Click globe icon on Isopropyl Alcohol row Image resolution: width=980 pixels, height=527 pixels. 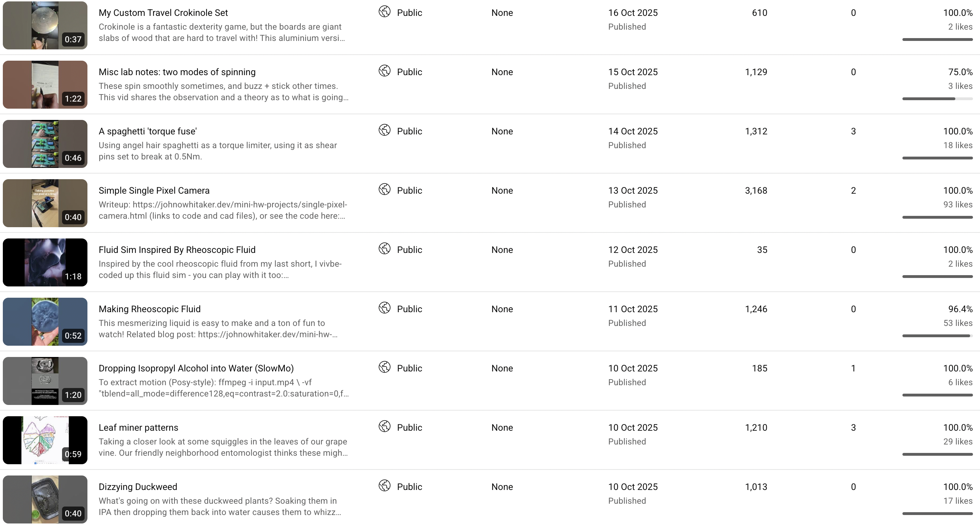pos(384,367)
